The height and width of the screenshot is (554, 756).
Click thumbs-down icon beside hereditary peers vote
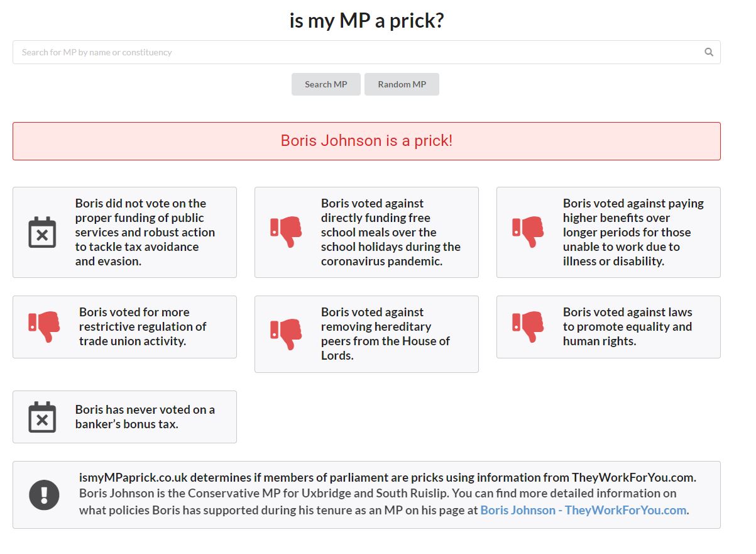point(286,334)
